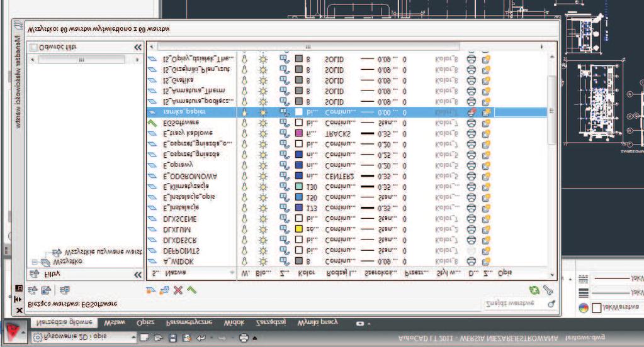Click the color wheel icon beside JakWarstwa
Viewport: 644px width, 347px height.
[583, 307]
